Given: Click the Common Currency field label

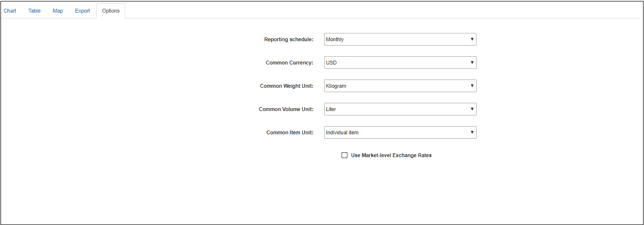Looking at the screenshot, I should pyautogui.click(x=289, y=63).
